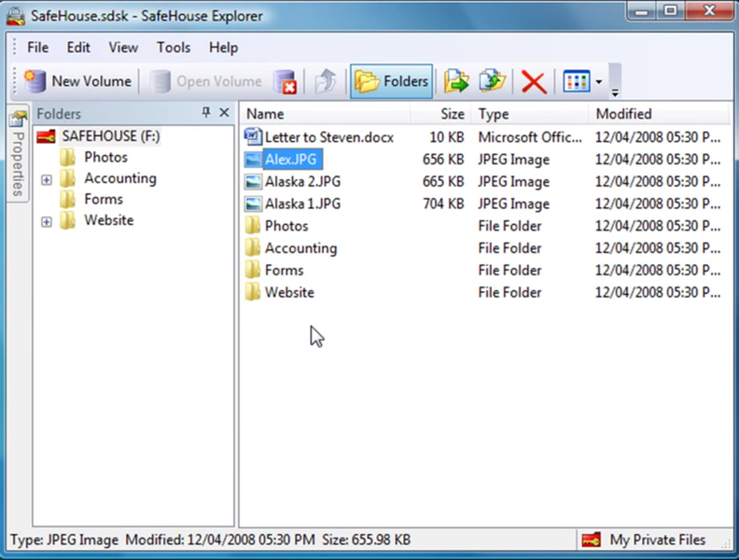Viewport: 739px width, 560px height.
Task: Select Accounting folder in the tree
Action: pos(120,178)
